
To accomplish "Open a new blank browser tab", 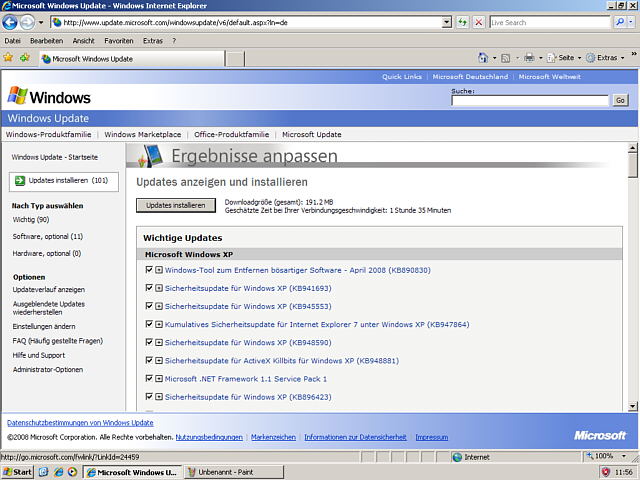I will coord(235,59).
